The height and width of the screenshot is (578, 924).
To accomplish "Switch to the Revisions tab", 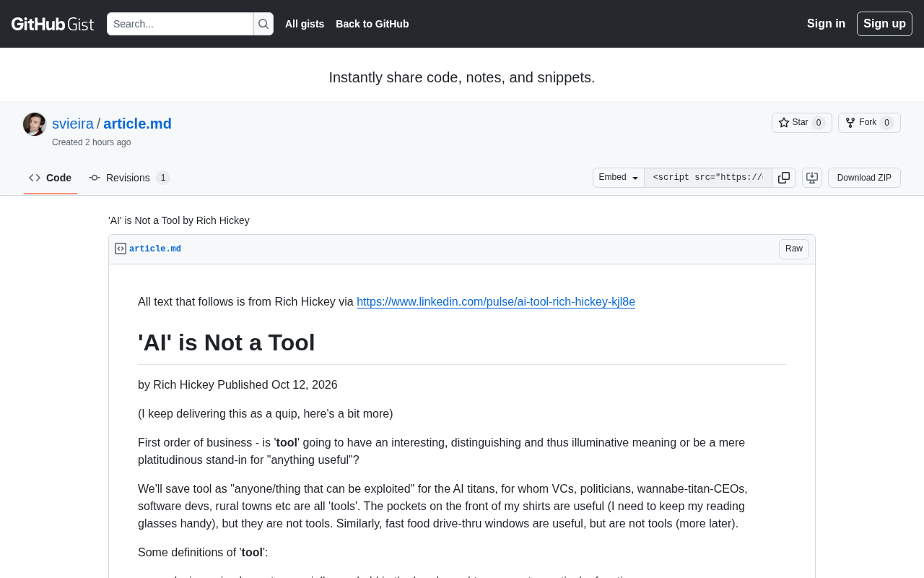I will [x=129, y=178].
